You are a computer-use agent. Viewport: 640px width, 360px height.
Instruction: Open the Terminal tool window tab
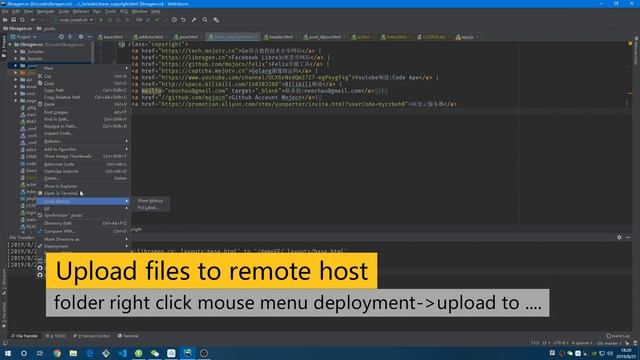[128, 336]
